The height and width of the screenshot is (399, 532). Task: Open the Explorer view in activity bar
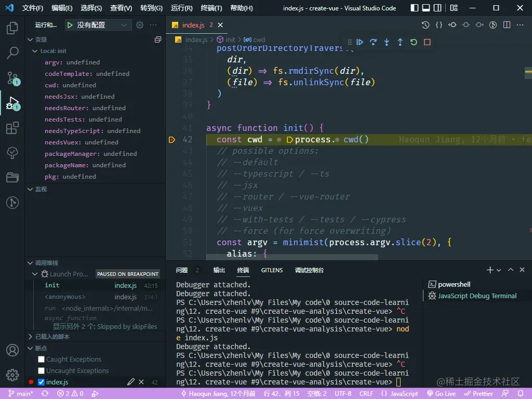tap(12, 28)
